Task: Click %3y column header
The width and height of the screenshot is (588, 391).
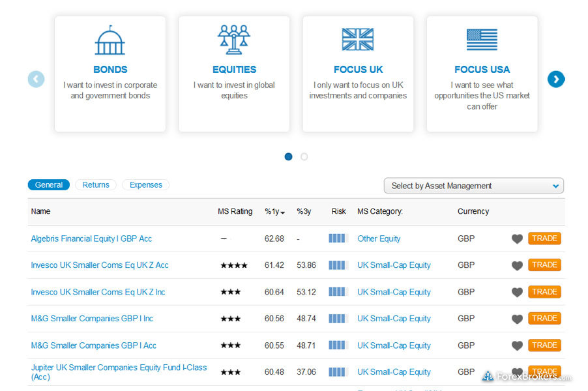Action: (304, 211)
